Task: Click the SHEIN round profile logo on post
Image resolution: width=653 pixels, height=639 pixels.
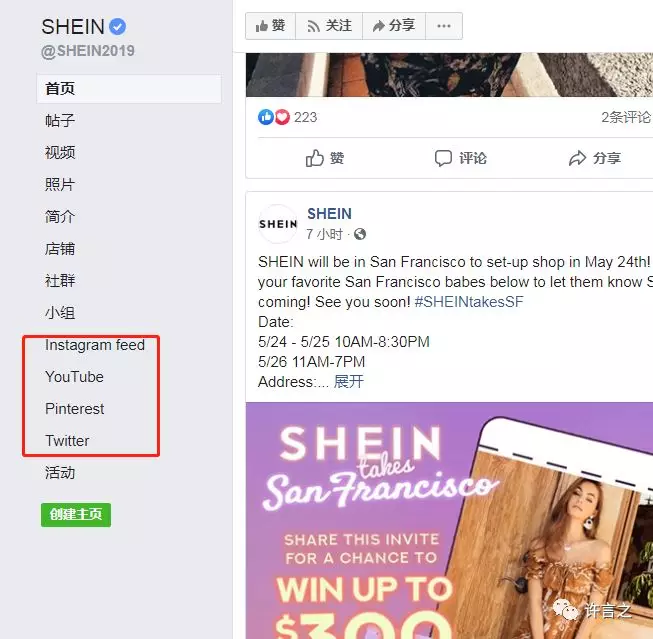Action: point(278,224)
